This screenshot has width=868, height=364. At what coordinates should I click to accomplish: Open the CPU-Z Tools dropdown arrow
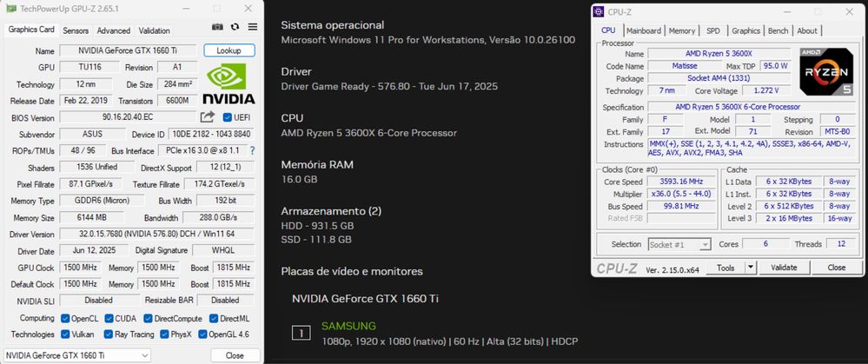click(x=751, y=268)
